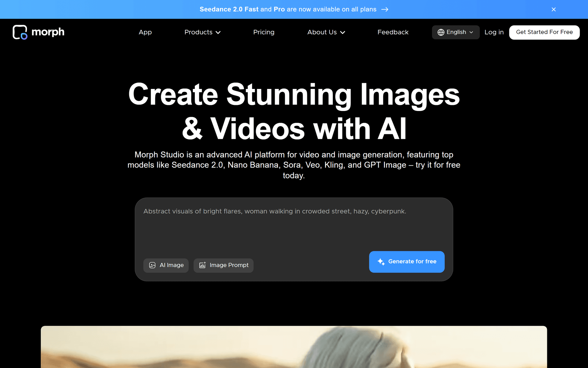Viewport: 588px width, 368px height.
Task: Click Generate for free button
Action: (407, 262)
